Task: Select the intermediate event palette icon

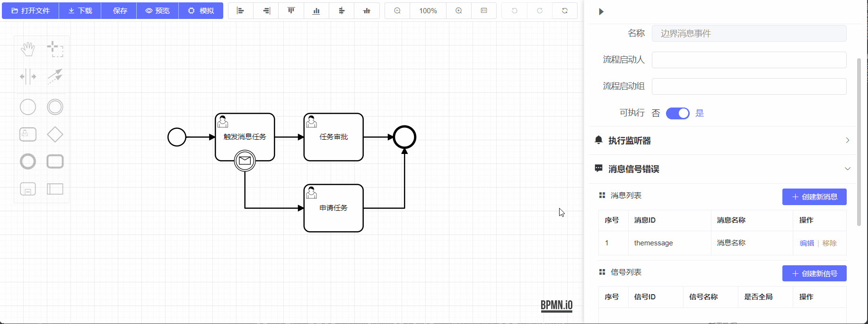Action: click(x=55, y=107)
